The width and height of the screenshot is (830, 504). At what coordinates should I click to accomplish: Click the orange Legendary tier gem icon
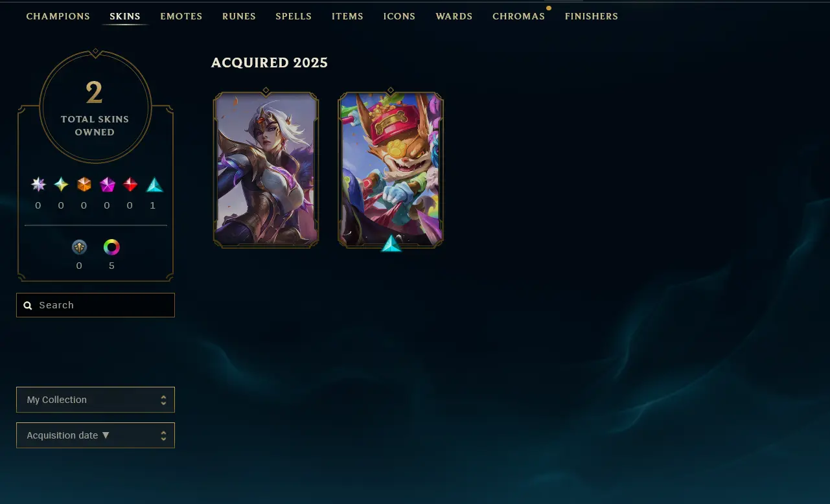[x=84, y=185]
